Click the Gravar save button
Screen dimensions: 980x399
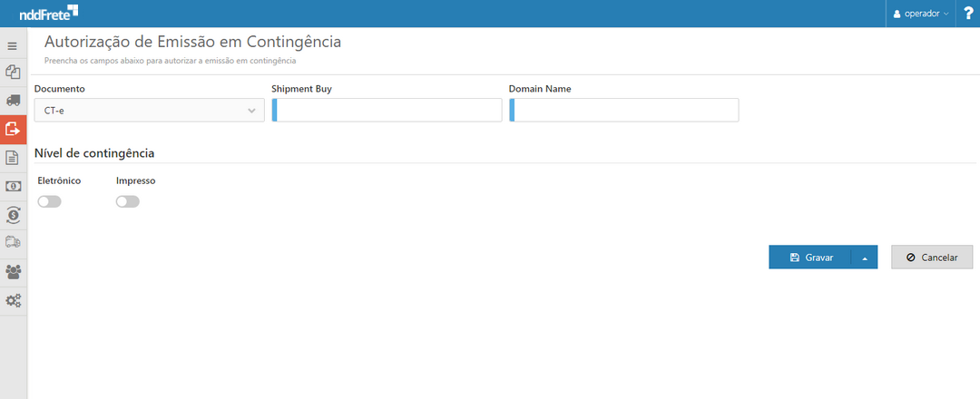coord(810,258)
